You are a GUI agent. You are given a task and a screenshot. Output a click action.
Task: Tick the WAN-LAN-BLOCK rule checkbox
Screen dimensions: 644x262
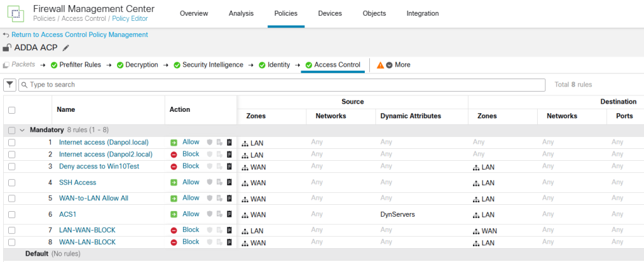(11, 242)
